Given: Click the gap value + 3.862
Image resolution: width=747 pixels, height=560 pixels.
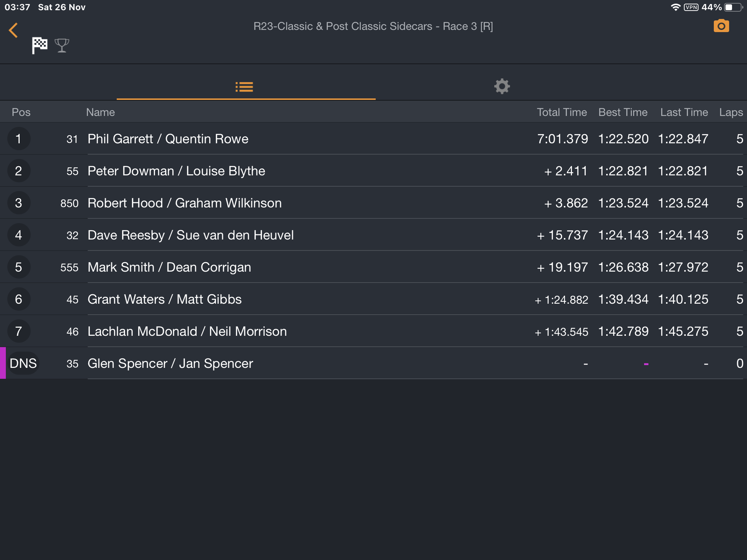Looking at the screenshot, I should pyautogui.click(x=566, y=203).
